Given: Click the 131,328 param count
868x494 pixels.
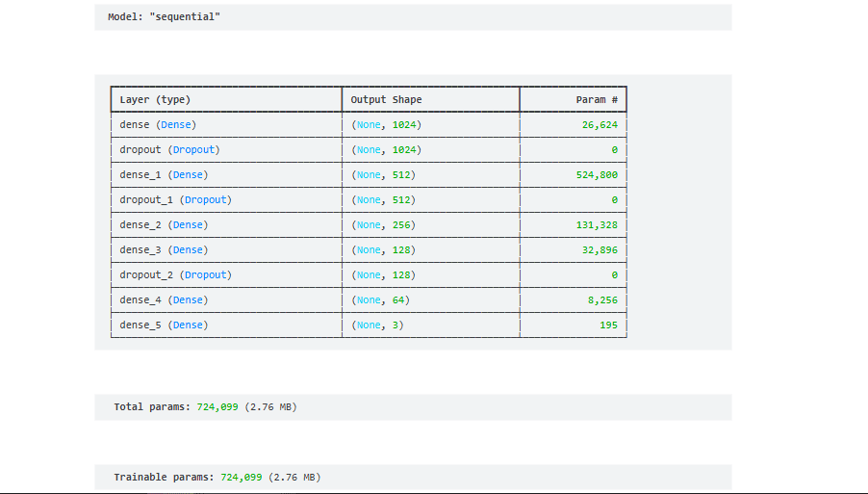Looking at the screenshot, I should (x=597, y=224).
